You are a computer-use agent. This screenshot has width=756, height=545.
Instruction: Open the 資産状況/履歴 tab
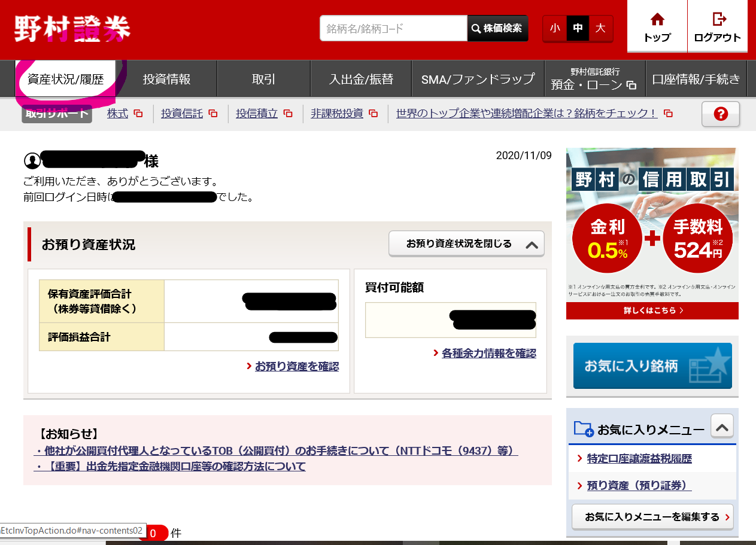[65, 79]
